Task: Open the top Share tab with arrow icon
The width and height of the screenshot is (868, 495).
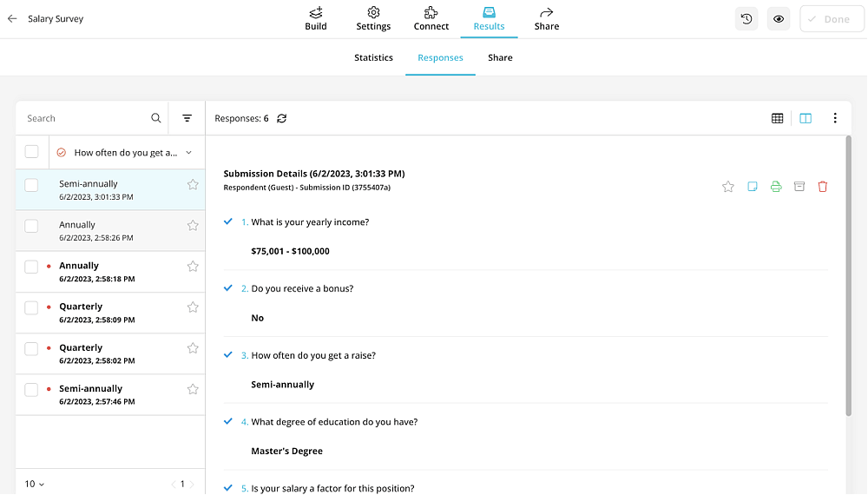Action: tap(546, 19)
